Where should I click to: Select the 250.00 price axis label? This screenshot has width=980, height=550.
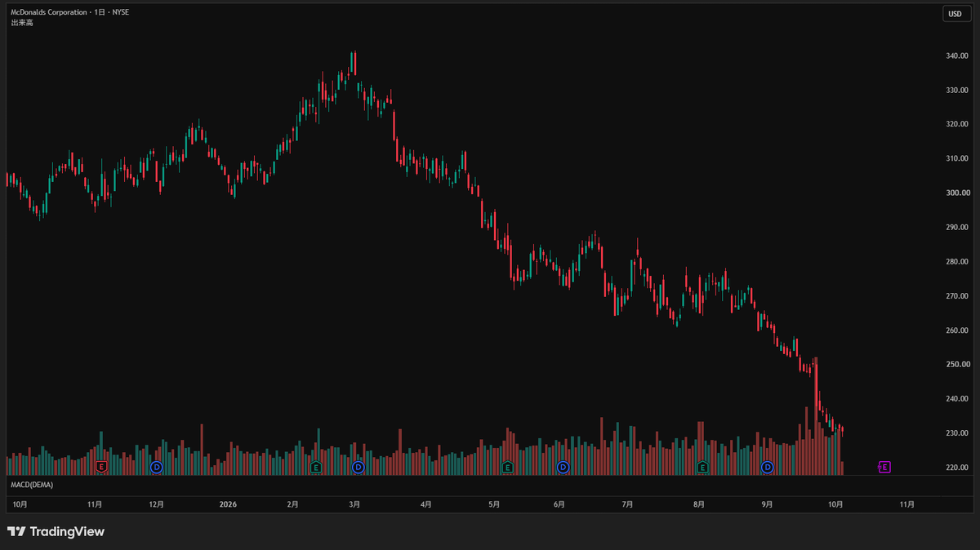click(x=957, y=365)
